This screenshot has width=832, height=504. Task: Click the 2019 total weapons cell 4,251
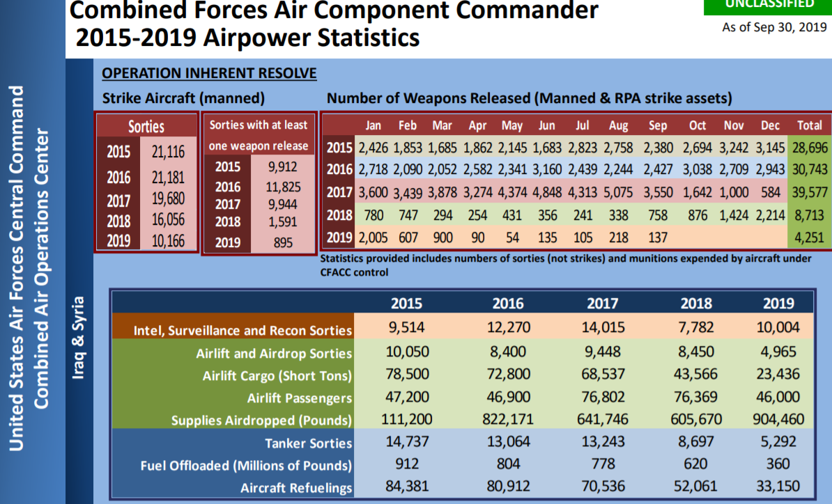(809, 237)
